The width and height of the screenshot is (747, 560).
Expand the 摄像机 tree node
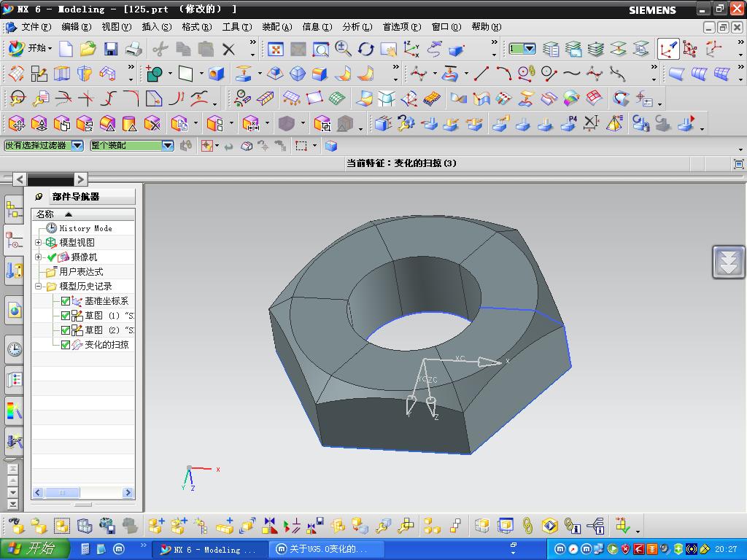coord(38,257)
